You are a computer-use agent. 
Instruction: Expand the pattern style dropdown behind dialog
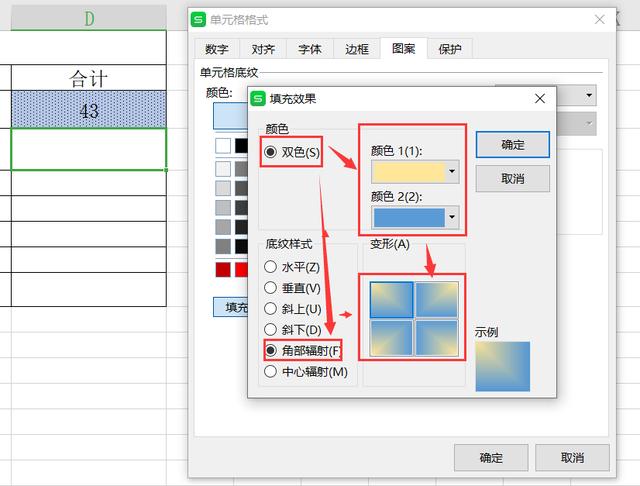(x=589, y=95)
